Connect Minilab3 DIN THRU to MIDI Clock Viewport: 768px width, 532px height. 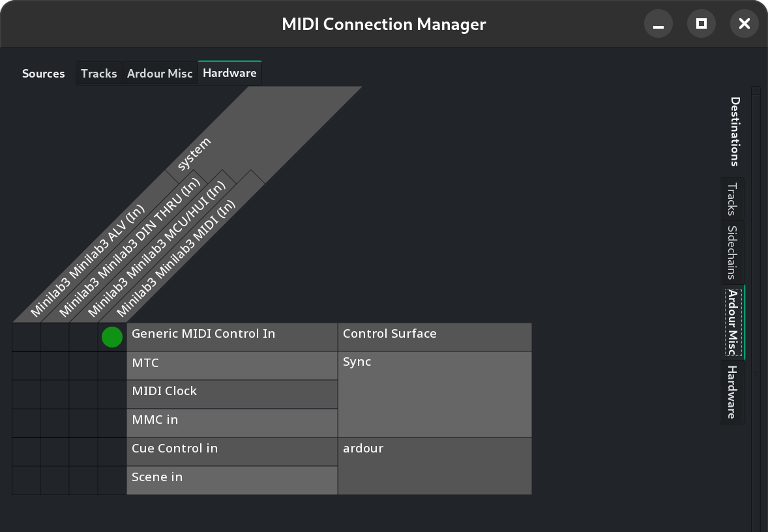click(55, 394)
